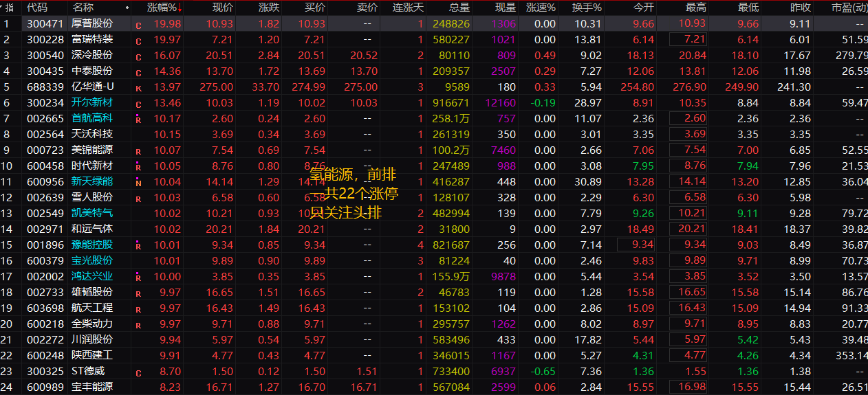868x395 pixels.
Task: Click the R marker beside 美锦能源
Action: coord(138,152)
